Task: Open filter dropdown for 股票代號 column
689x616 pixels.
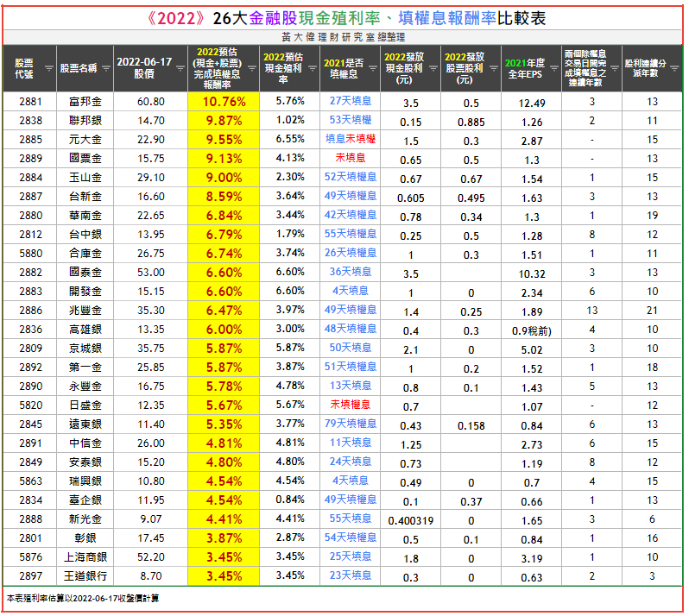Action: click(x=48, y=68)
